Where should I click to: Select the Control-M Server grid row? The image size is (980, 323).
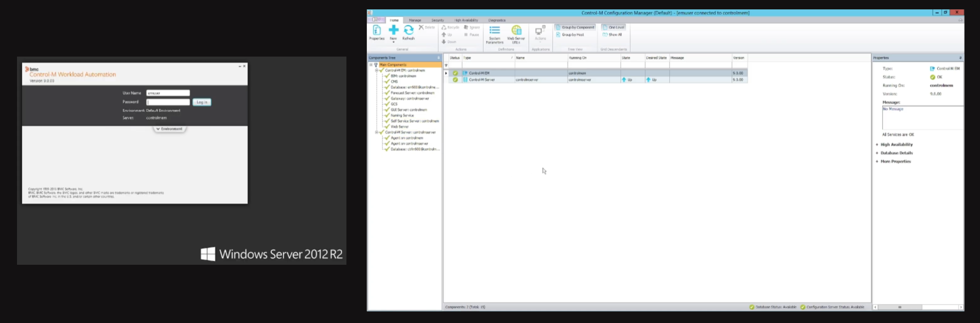coord(598,80)
